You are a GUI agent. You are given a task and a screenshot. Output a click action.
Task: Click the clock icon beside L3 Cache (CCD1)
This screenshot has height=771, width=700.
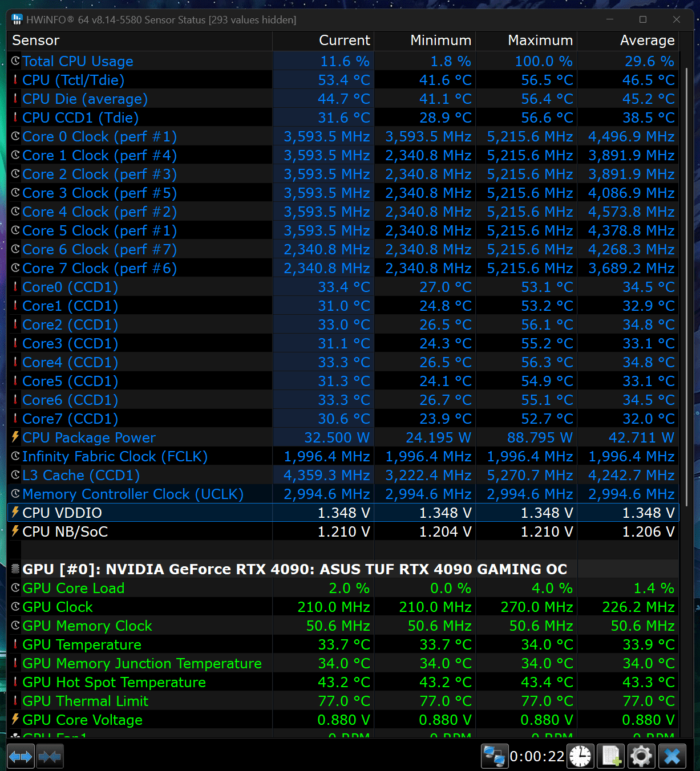coord(15,474)
